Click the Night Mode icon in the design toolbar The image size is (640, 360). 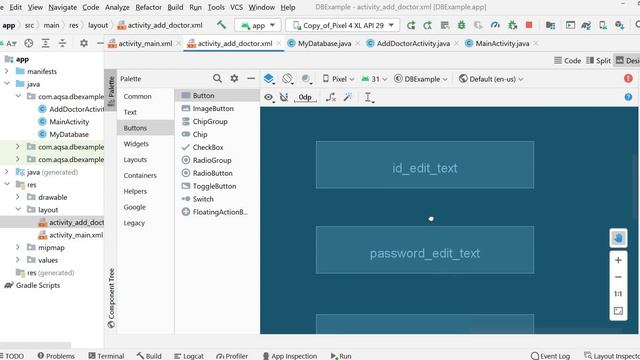click(x=306, y=78)
